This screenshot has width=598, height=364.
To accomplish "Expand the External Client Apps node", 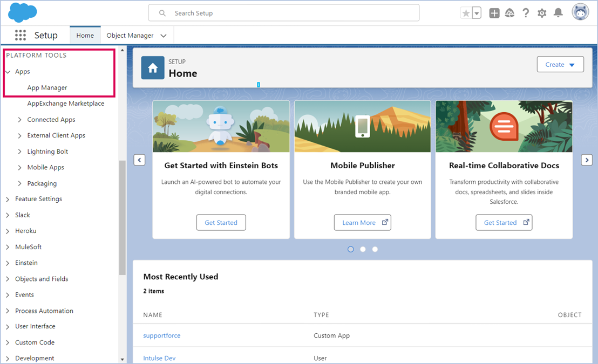I will tap(19, 136).
